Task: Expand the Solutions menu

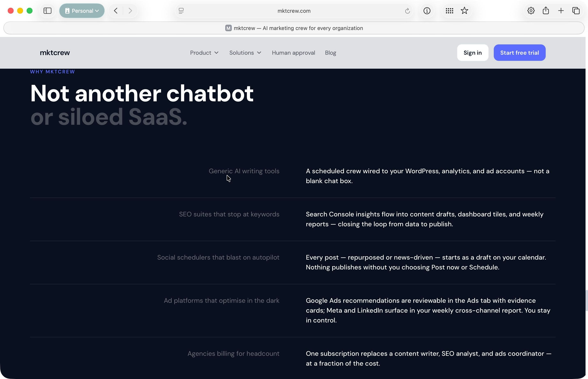Action: (245, 53)
